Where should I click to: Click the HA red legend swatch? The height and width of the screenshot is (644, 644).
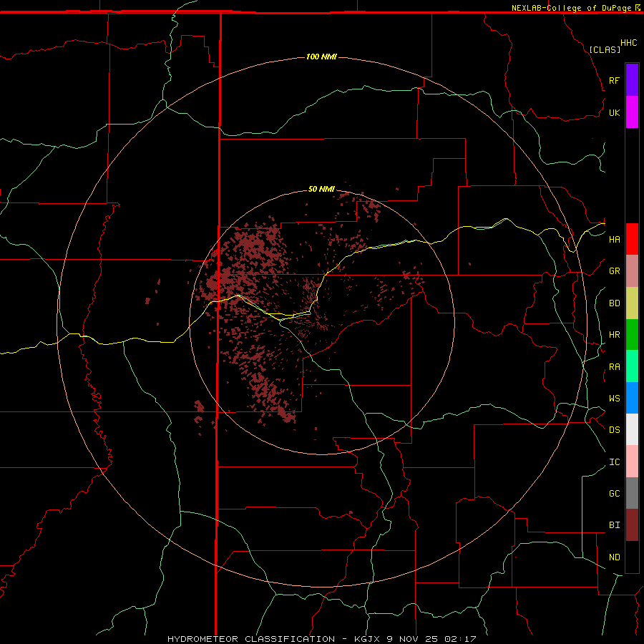[632, 239]
